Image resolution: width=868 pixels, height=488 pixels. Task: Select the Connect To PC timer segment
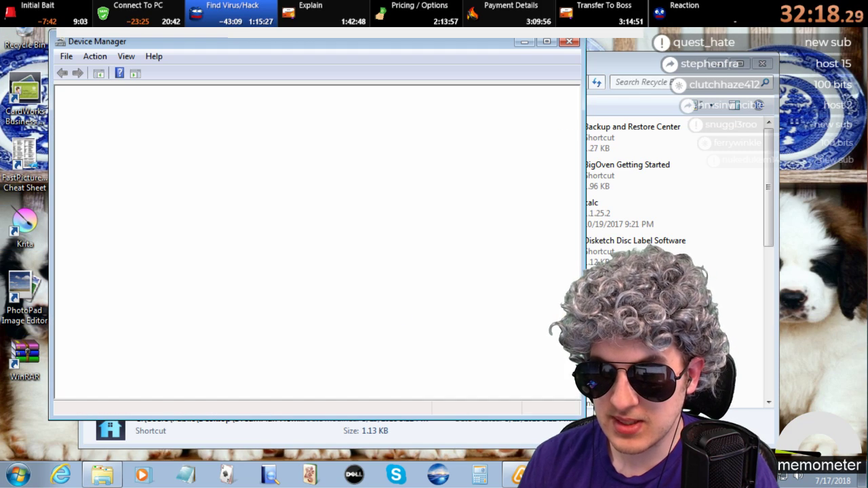coord(138,14)
